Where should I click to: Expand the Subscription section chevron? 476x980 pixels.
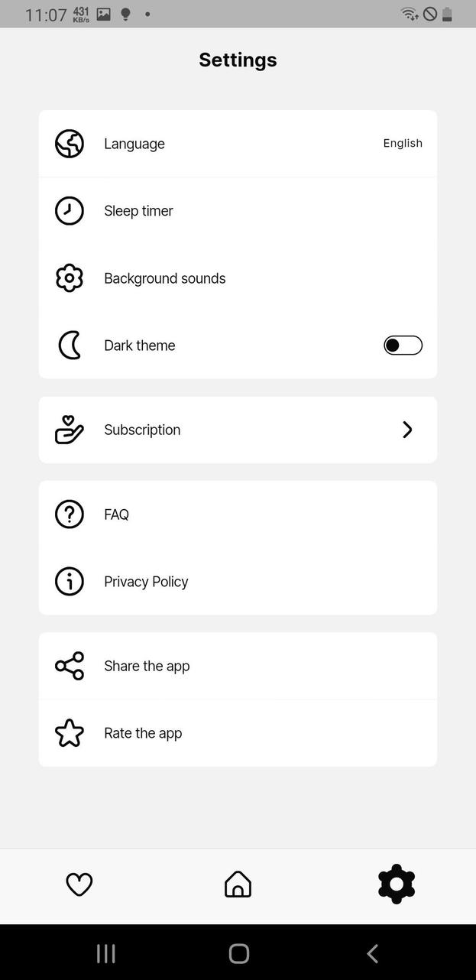407,430
